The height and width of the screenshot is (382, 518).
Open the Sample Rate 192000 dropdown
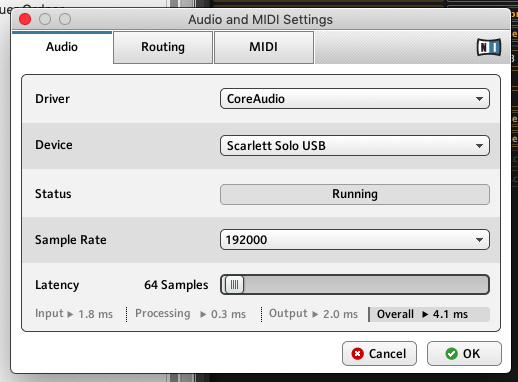355,239
